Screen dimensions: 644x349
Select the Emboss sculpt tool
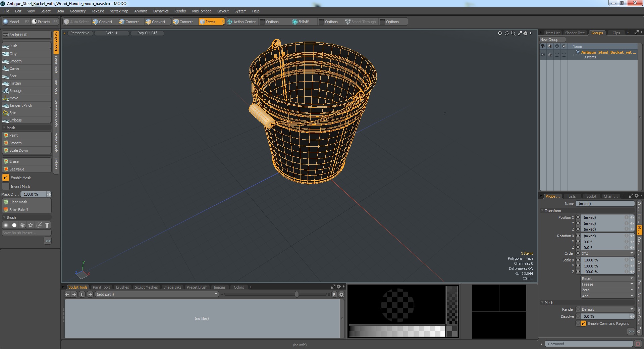[26, 120]
